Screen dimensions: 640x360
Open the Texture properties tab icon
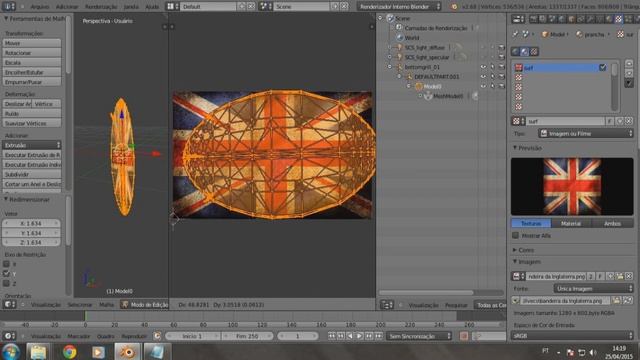619,19
